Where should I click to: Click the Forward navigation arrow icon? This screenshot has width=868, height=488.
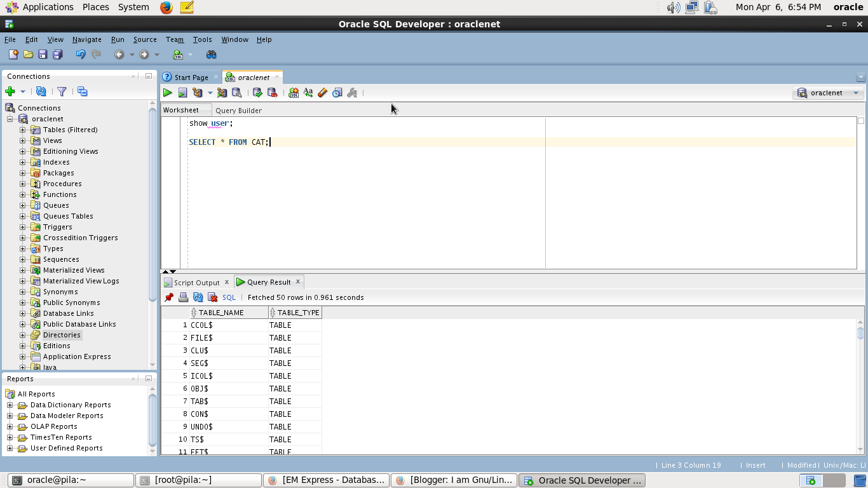(x=144, y=55)
